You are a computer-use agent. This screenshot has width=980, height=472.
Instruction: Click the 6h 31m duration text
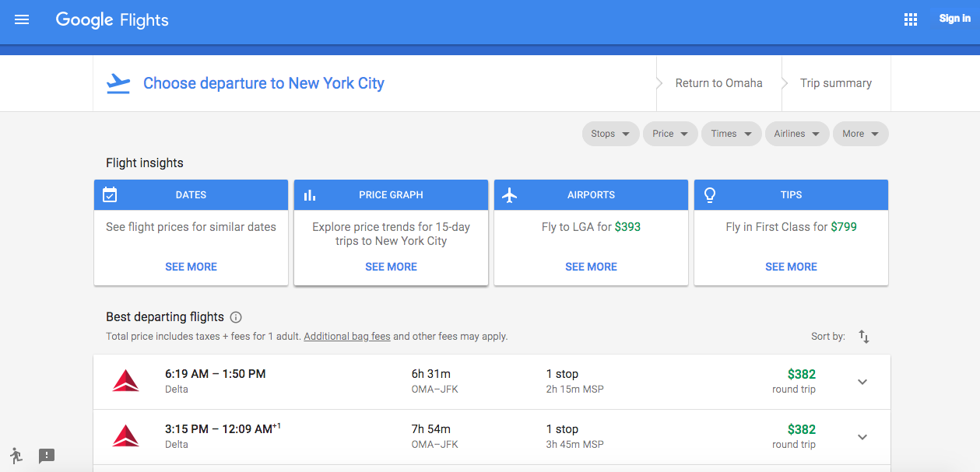431,374
